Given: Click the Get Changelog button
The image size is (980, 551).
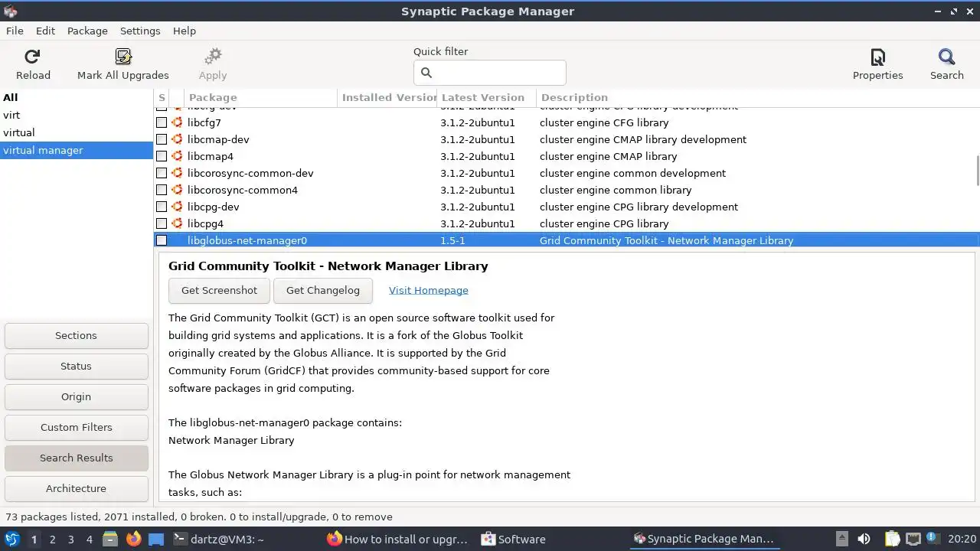Looking at the screenshot, I should [322, 290].
